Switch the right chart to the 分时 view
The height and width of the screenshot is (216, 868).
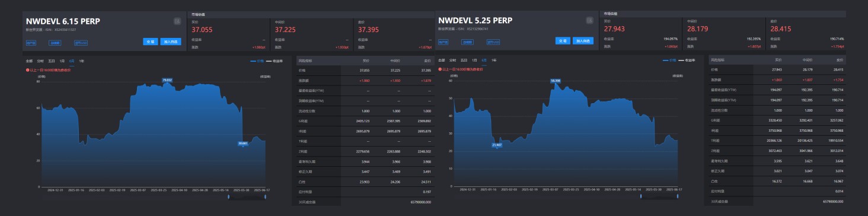click(454, 61)
